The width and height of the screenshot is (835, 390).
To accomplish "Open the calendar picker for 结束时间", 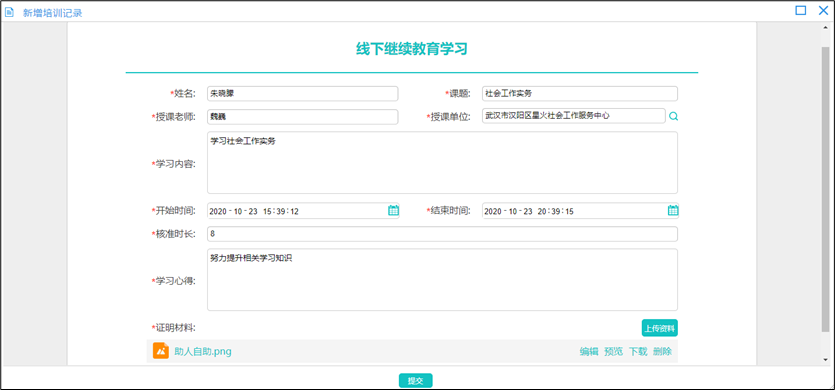I will pyautogui.click(x=673, y=210).
